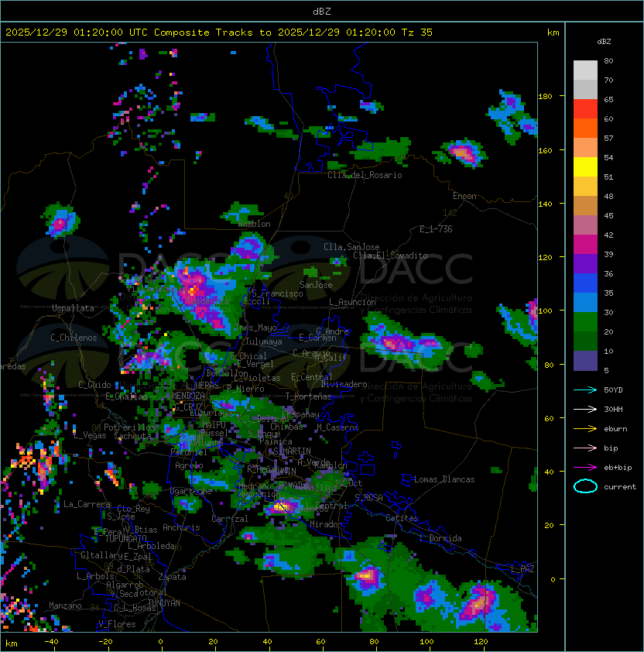Image resolution: width=644 pixels, height=652 pixels.
Task: Click the cyan 50YD track arrow in legend
Action: [x=585, y=389]
